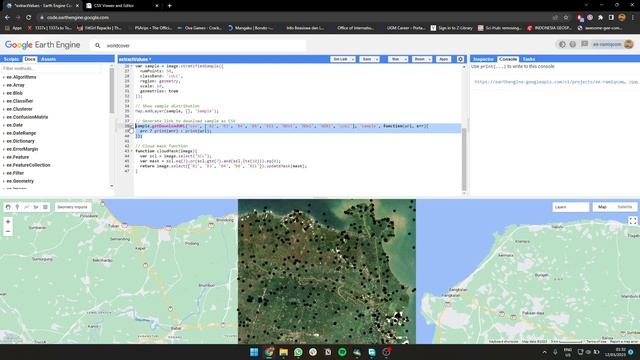Switch to Satellite view type

pyautogui.click(x=624, y=207)
